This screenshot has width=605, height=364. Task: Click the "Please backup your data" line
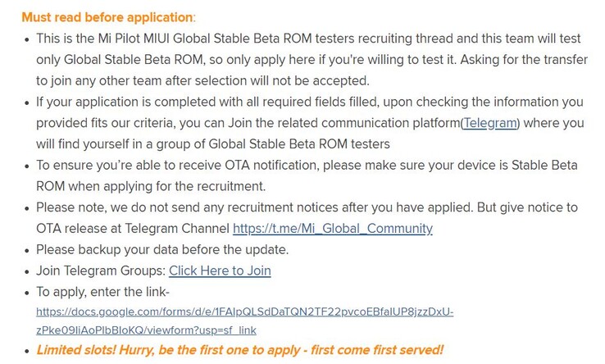click(x=162, y=250)
